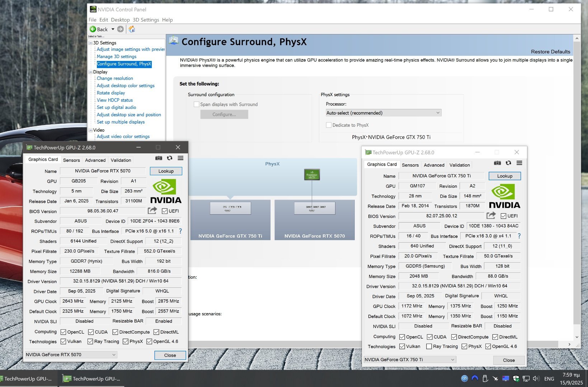This screenshot has height=387, width=588.
Task: Click Close button in RTX 5070 GPU-Z
Action: (x=170, y=355)
